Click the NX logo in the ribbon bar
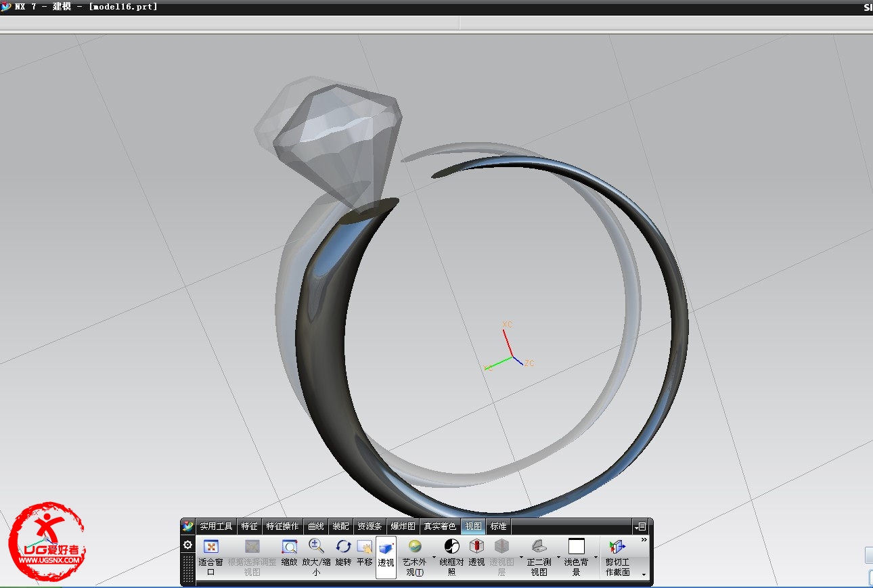Viewport: 873px width, 588px height. pos(188,526)
